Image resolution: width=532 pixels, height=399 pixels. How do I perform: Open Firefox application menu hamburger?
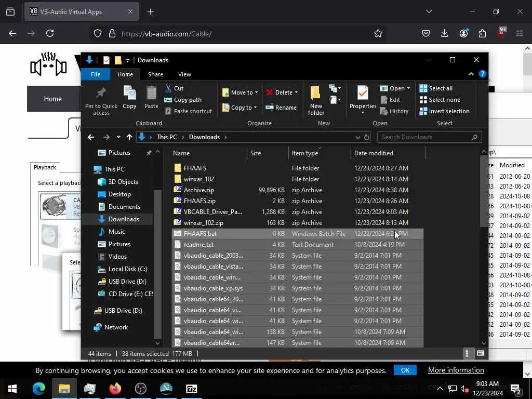520,33
